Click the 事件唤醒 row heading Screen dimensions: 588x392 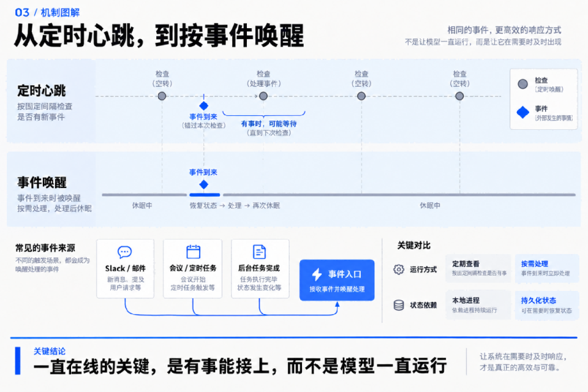42,183
